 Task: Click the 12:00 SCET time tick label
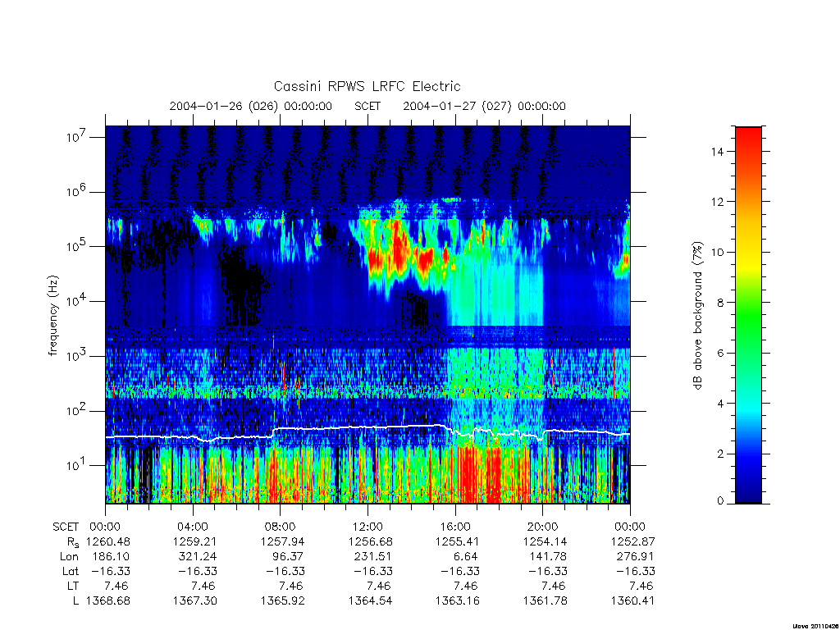coord(367,527)
